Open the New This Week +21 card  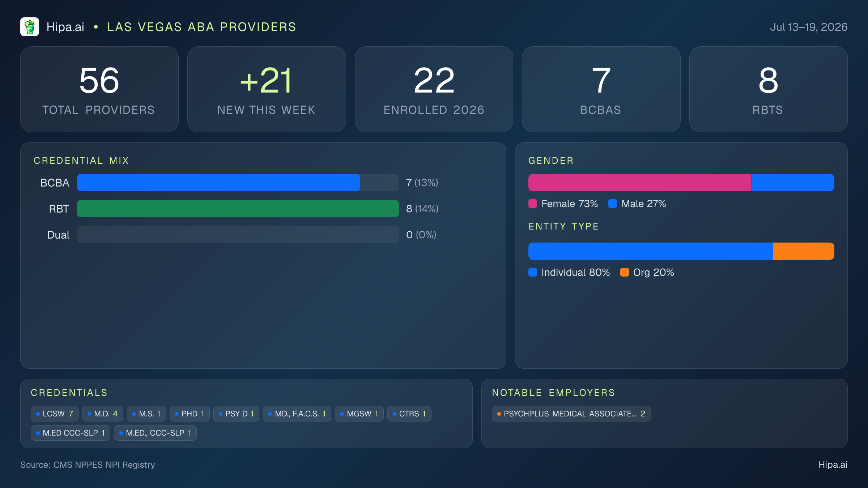(x=267, y=89)
